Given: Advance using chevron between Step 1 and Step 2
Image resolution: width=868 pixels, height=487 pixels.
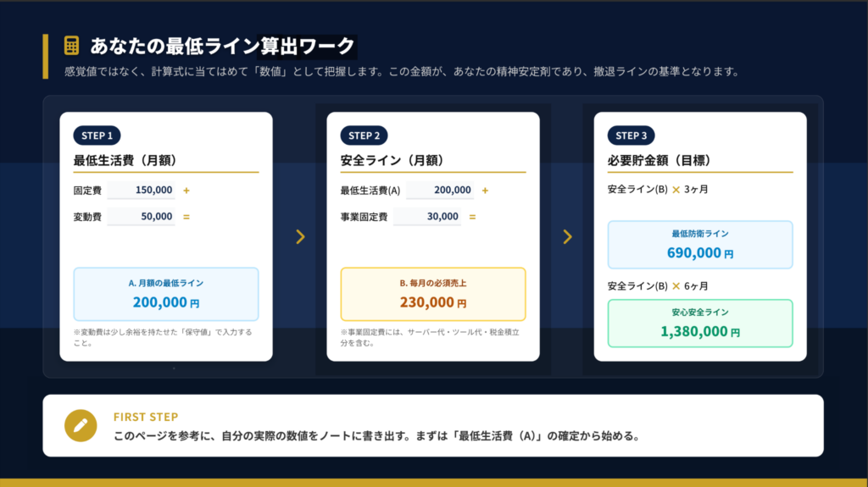Looking at the screenshot, I should pos(300,237).
